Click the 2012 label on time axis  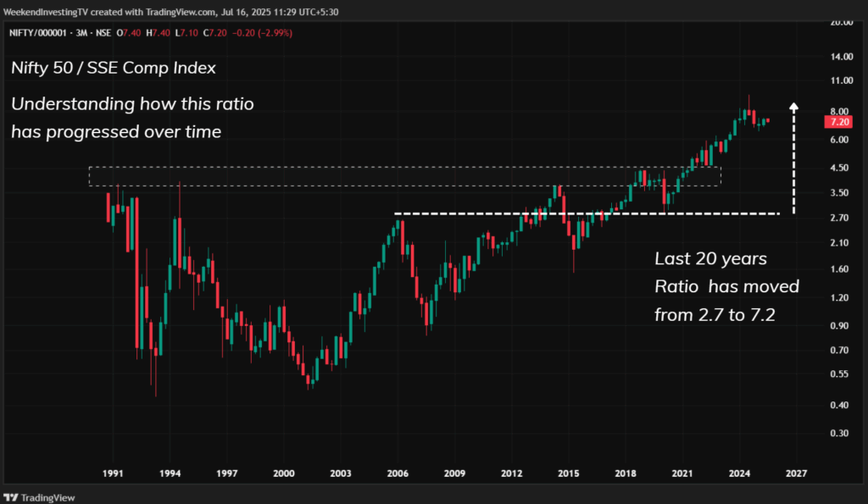[511, 474]
